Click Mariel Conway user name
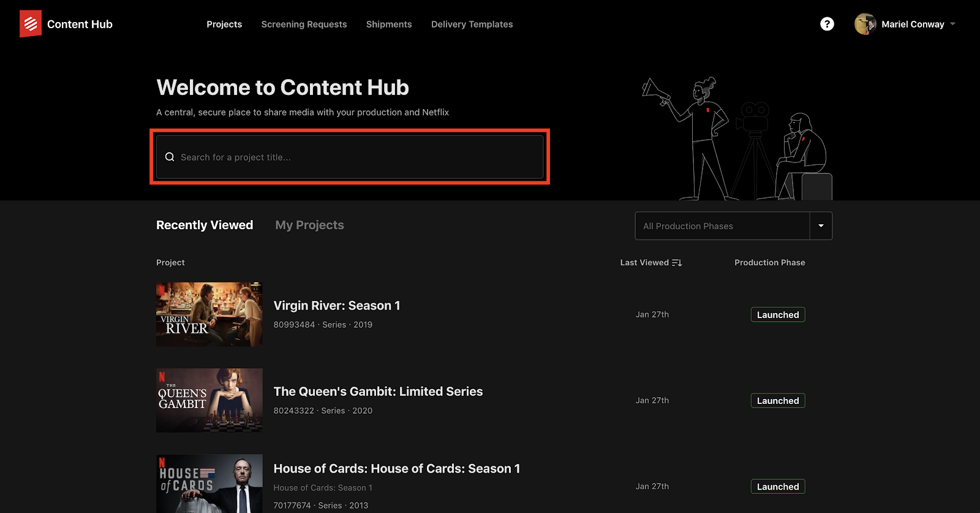980x513 pixels. pyautogui.click(x=913, y=24)
